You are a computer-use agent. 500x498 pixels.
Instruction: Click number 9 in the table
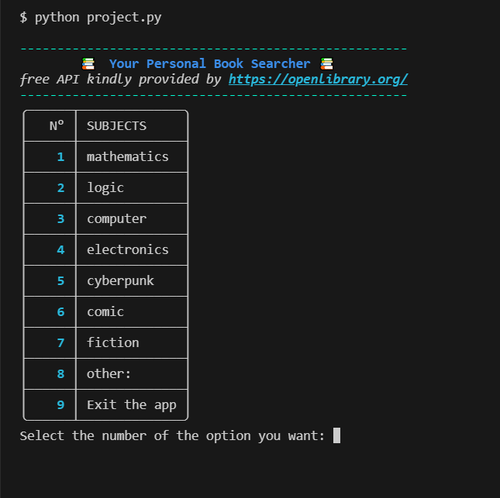click(61, 405)
